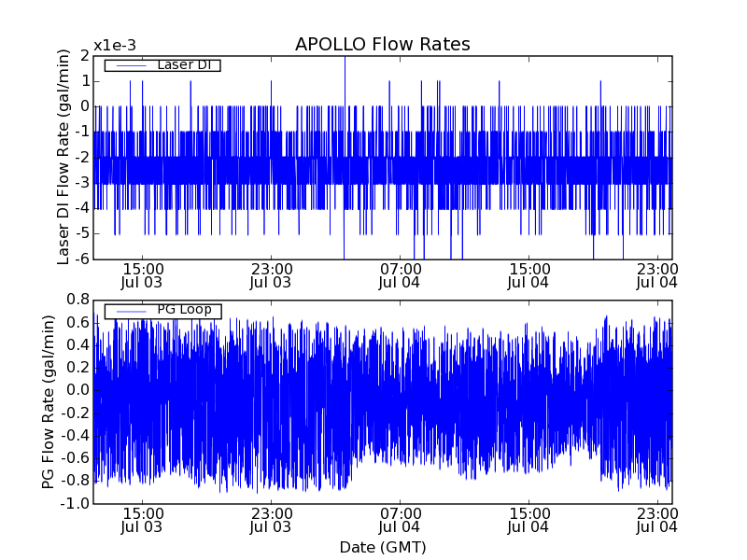Image resolution: width=747 pixels, height=560 pixels.
Task: Click '15:00 Jul 04' under the Laser DI plot
Action: click(x=529, y=276)
